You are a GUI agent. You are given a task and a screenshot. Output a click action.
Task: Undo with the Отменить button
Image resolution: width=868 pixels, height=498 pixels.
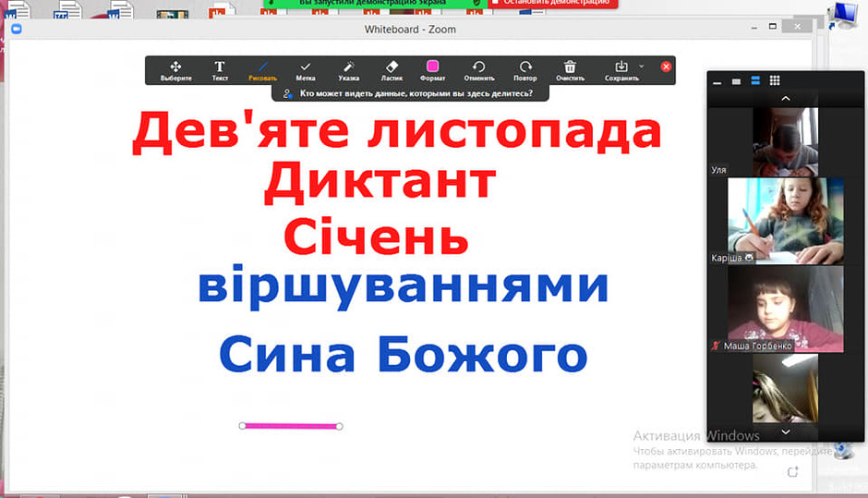(x=479, y=71)
